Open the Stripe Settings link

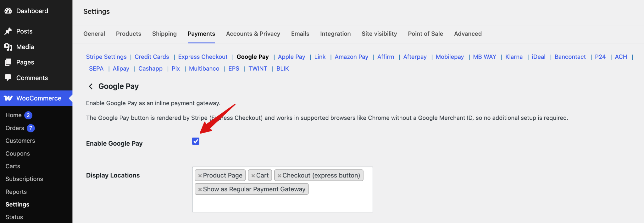coord(106,57)
